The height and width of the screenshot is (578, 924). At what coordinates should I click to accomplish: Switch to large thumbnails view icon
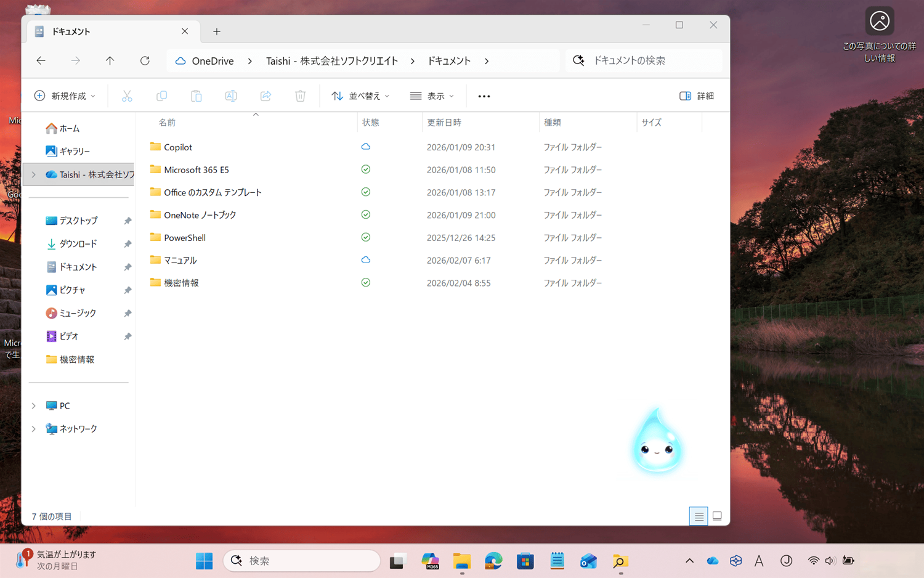coord(717,516)
